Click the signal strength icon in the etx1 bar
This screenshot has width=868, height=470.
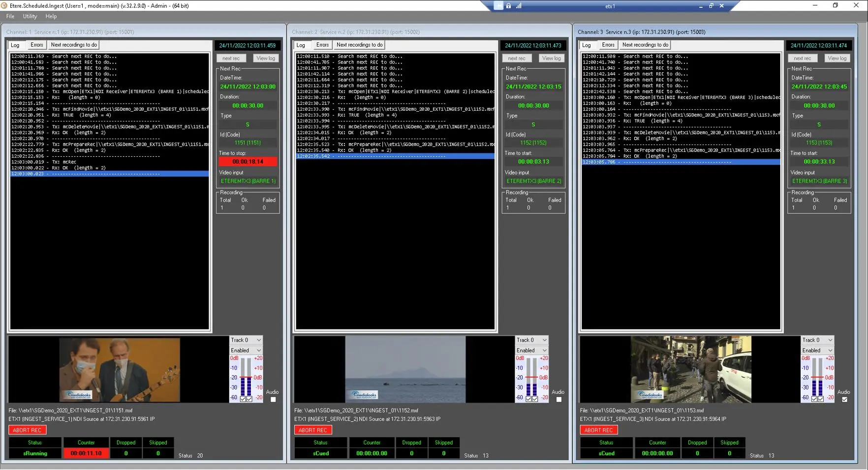pyautogui.click(x=519, y=6)
